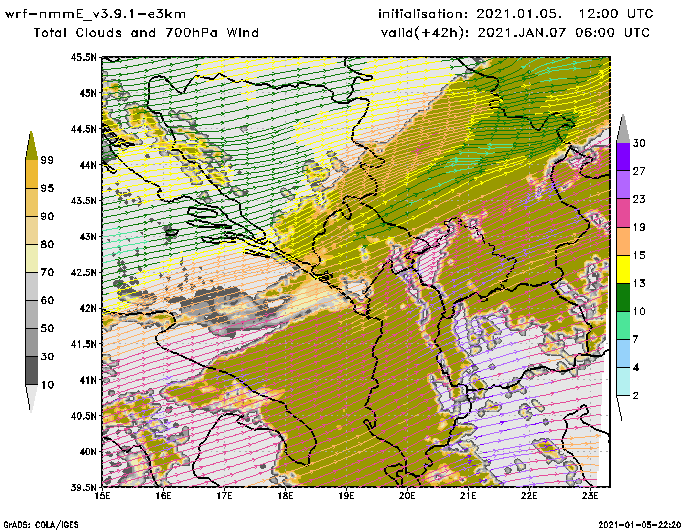The width and height of the screenshot is (700, 530).
Task: Click the light blue 4–7 wind swatch
Action: (x=623, y=354)
